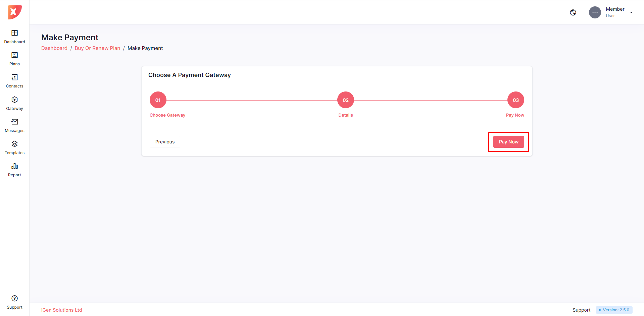Click the Dashboard breadcrumb link

pyautogui.click(x=54, y=48)
